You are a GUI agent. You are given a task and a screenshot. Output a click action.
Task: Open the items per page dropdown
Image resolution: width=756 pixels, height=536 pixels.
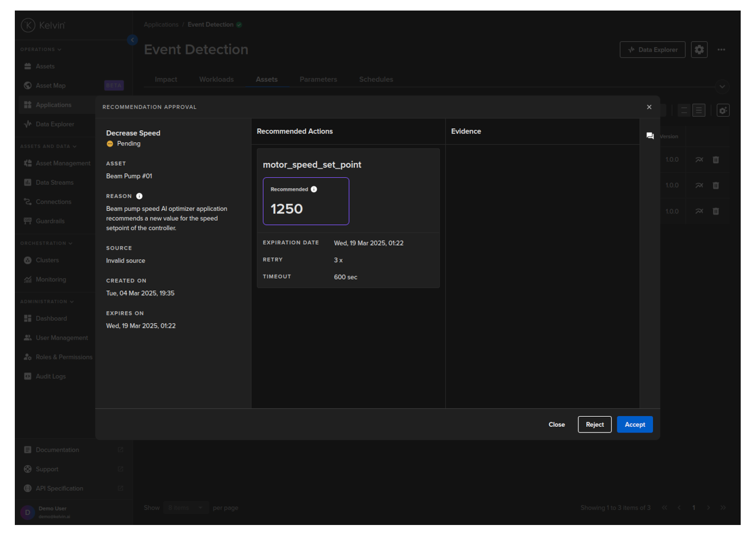[x=185, y=508]
